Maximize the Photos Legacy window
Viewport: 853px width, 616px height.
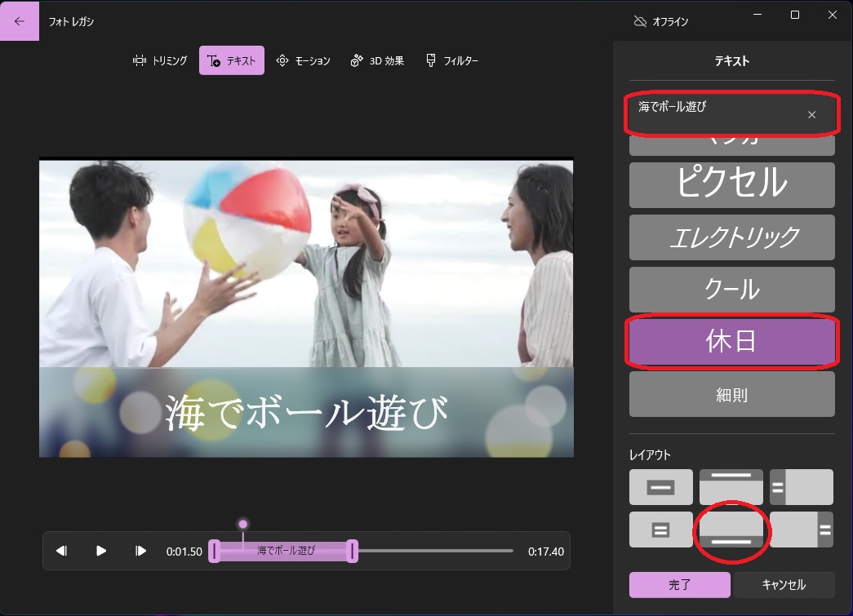pyautogui.click(x=795, y=15)
